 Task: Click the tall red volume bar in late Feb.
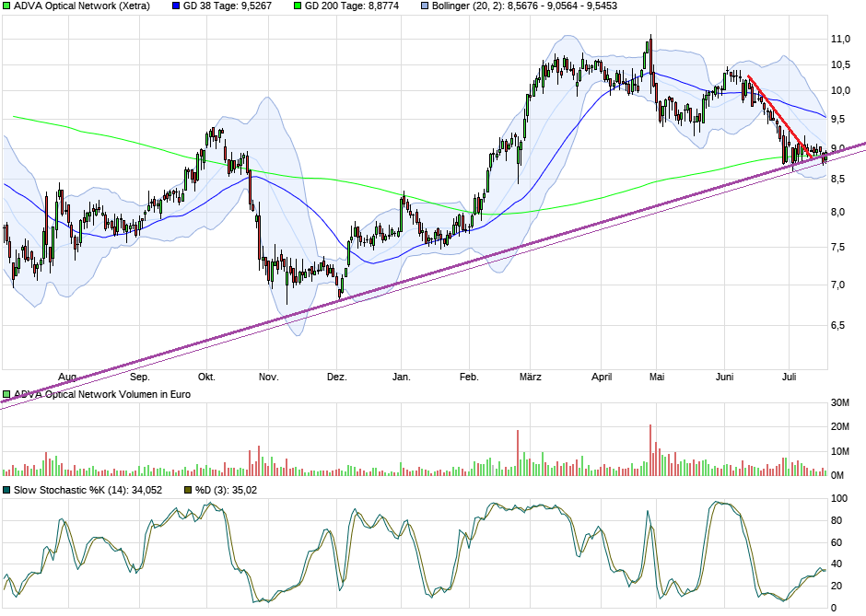click(518, 453)
